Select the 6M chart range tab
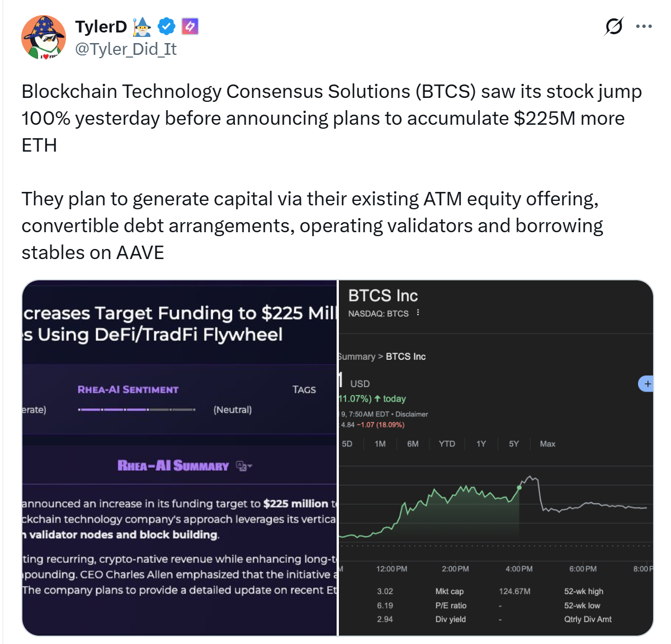Image resolution: width=671 pixels, height=644 pixels. (413, 444)
